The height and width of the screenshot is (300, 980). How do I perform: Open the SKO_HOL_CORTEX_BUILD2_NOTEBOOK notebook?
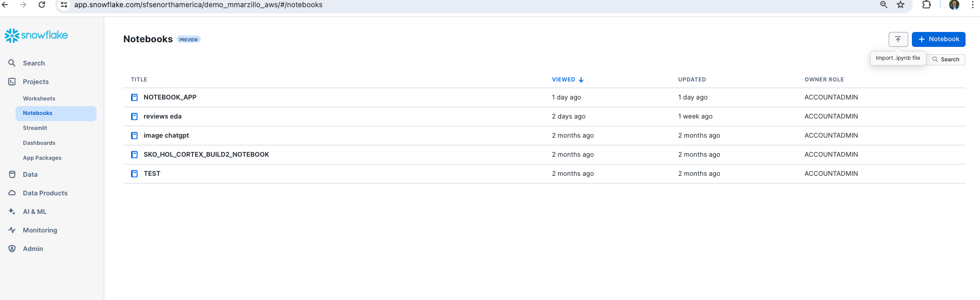tap(206, 155)
